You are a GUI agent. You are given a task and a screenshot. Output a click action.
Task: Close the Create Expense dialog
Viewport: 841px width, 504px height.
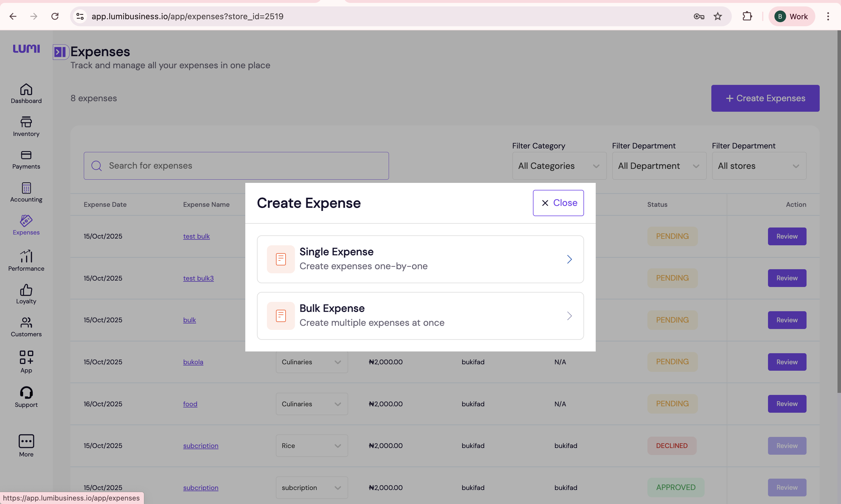click(558, 203)
